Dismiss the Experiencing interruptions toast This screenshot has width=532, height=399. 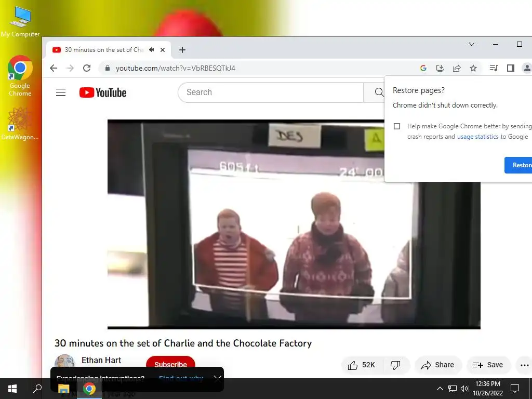click(x=218, y=379)
